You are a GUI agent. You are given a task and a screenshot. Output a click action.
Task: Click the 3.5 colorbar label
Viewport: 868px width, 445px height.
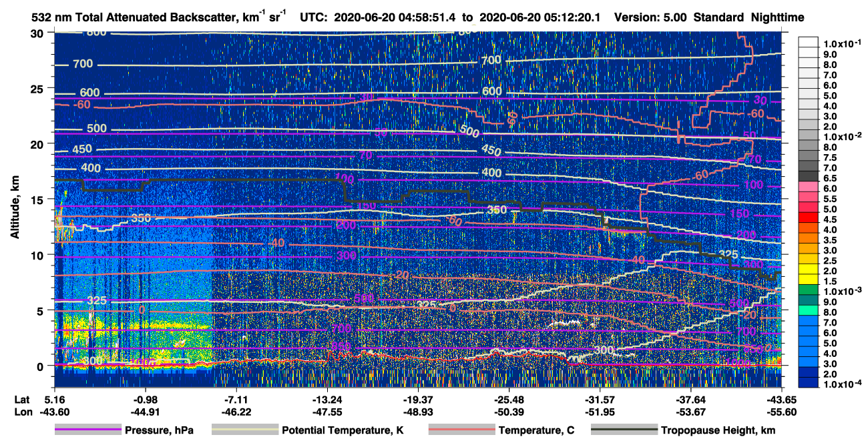(x=830, y=240)
